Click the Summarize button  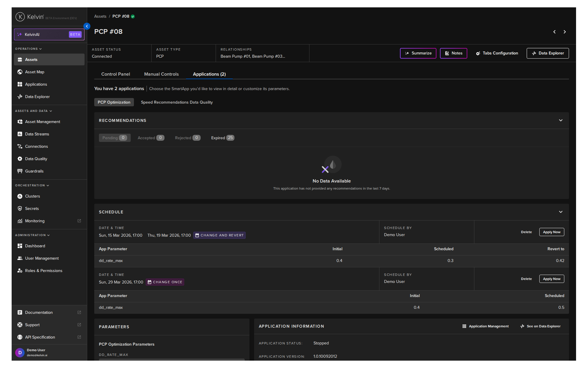pos(418,53)
